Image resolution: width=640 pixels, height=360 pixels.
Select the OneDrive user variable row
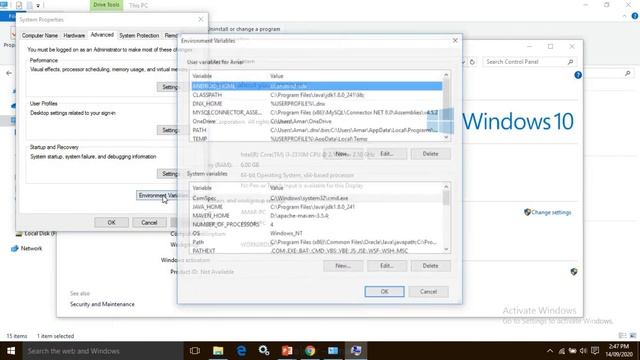coord(317,121)
